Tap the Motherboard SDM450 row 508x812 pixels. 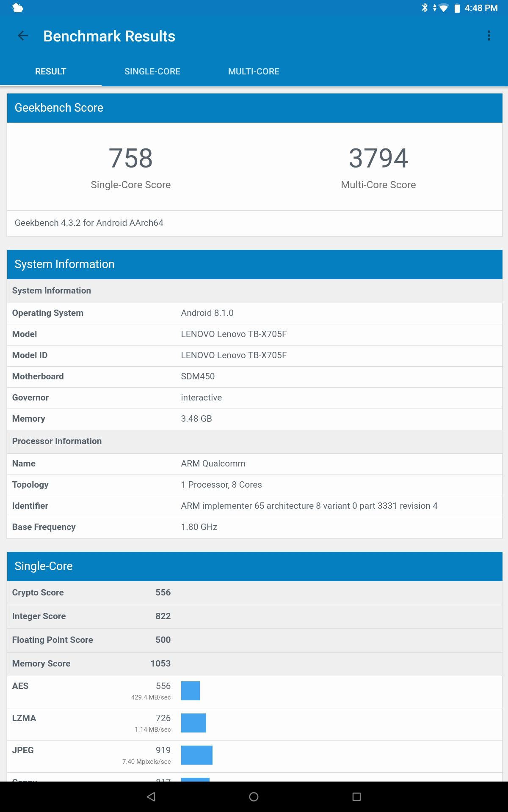(254, 376)
